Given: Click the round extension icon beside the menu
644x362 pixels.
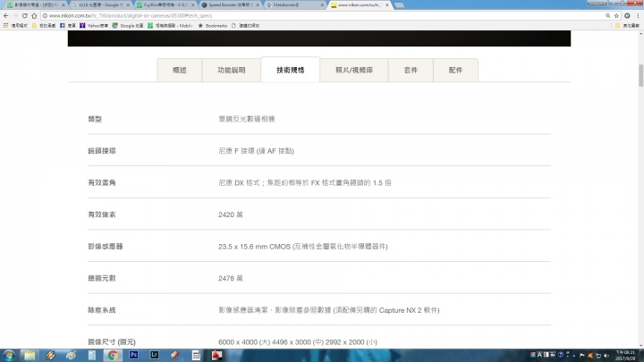Looking at the screenshot, I should coord(627,15).
